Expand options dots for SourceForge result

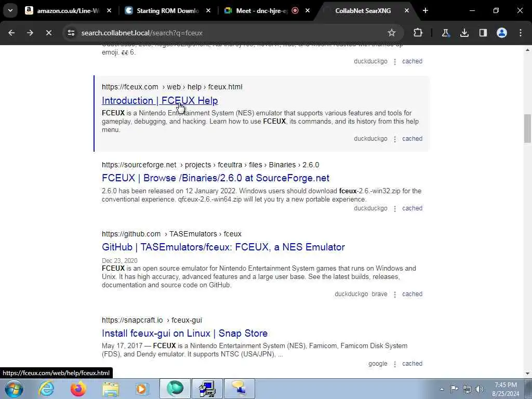[395, 209]
